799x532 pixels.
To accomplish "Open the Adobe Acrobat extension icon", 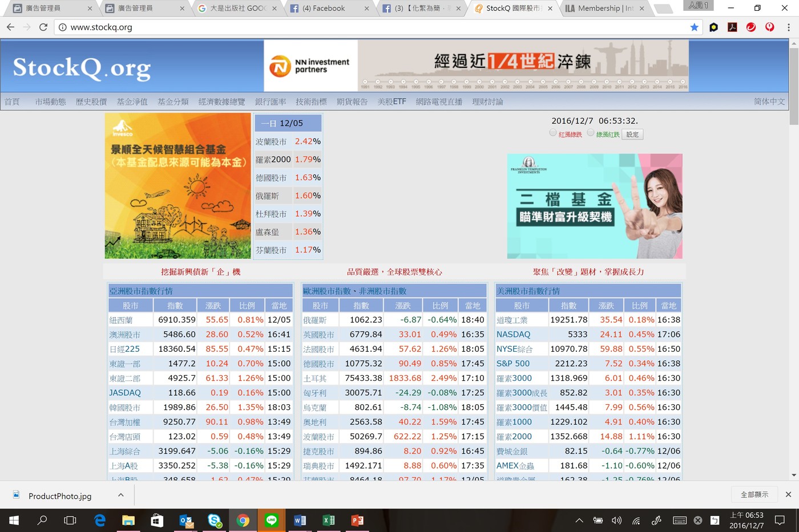I will 732,27.
